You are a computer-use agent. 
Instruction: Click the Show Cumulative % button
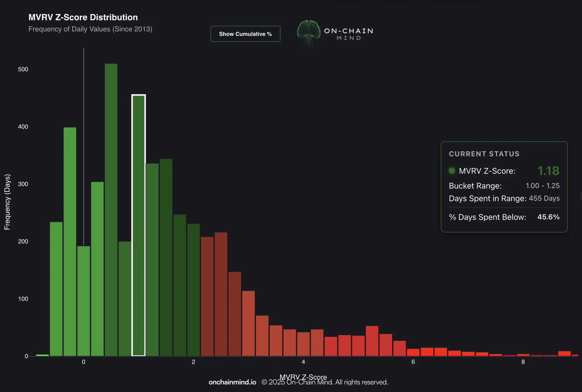point(245,34)
